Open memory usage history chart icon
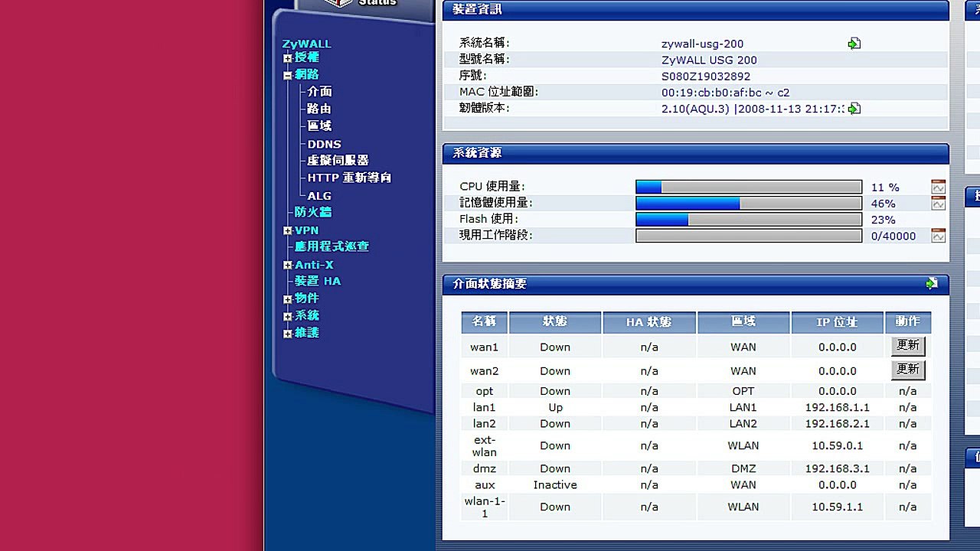Image resolution: width=980 pixels, height=551 pixels. (x=939, y=204)
